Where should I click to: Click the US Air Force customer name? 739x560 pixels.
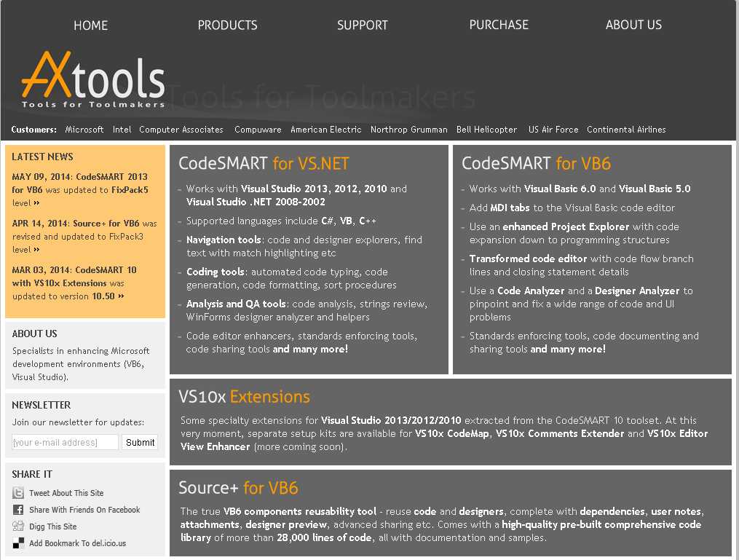553,129
